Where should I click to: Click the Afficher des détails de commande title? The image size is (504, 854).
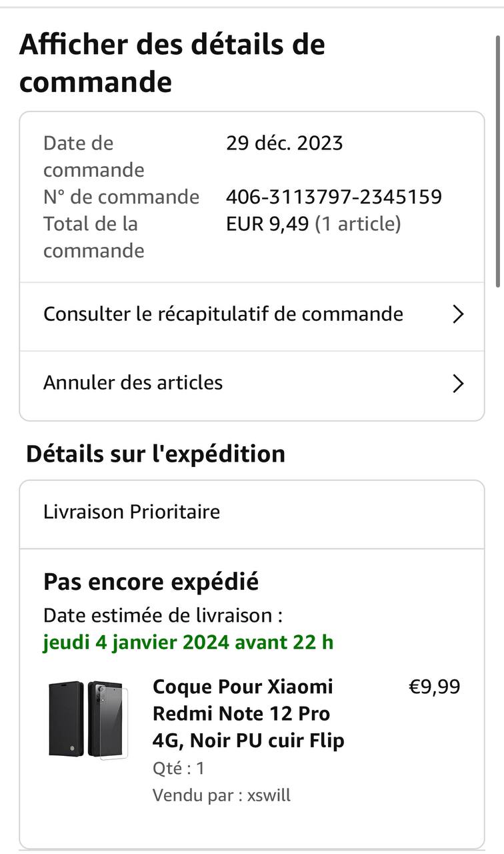172,63
